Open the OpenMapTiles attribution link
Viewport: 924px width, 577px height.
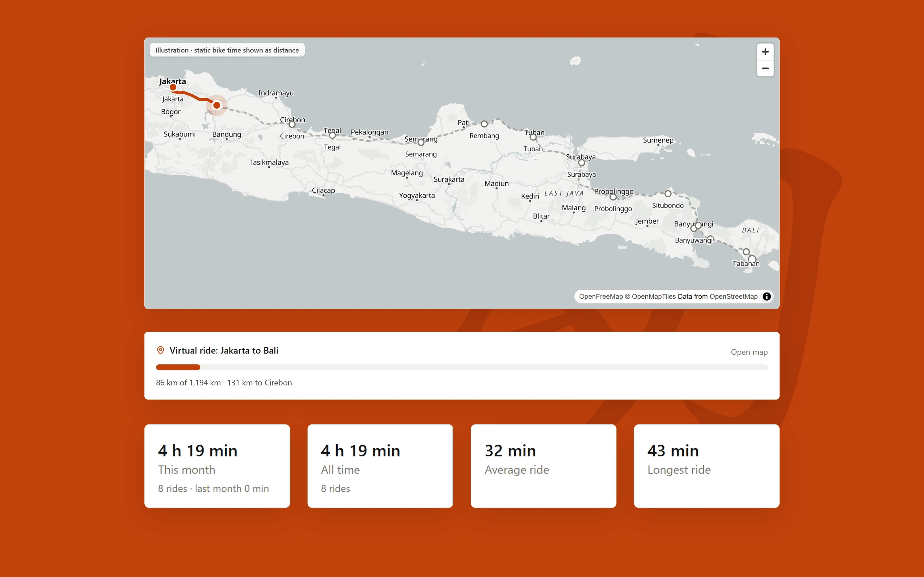654,297
